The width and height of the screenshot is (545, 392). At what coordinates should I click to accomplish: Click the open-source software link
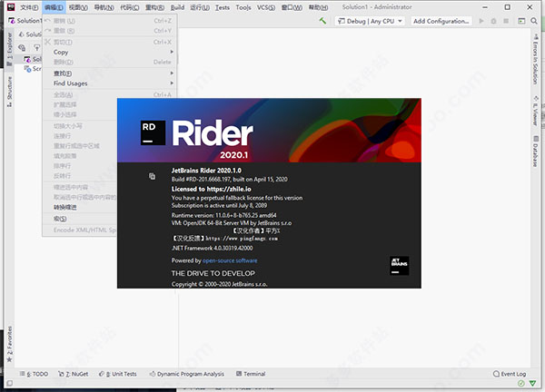tap(230, 260)
